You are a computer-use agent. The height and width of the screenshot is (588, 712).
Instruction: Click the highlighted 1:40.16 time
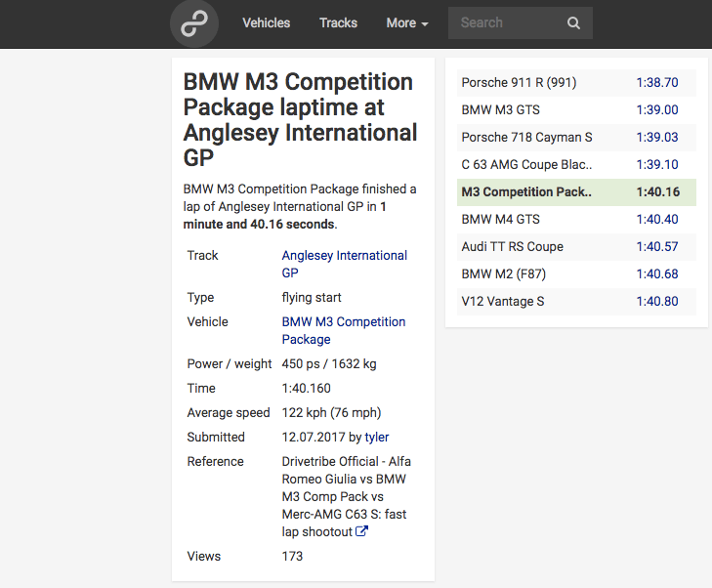click(x=658, y=192)
